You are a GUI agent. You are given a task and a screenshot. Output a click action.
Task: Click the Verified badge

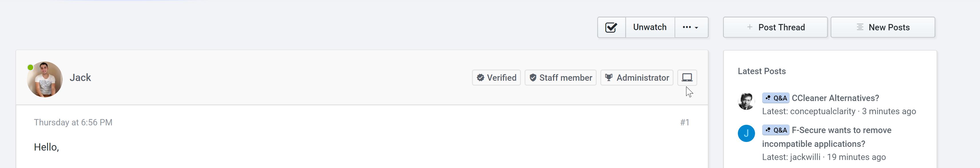(x=496, y=78)
